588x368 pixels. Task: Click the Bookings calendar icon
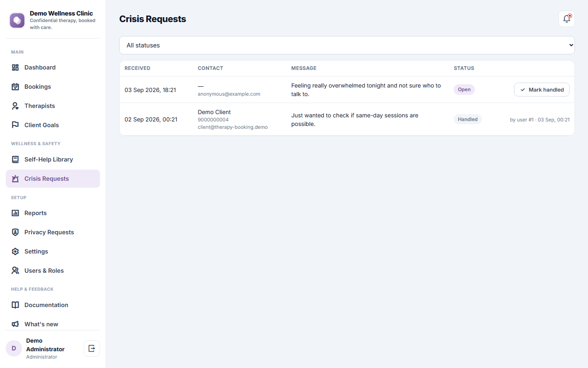coord(15,87)
